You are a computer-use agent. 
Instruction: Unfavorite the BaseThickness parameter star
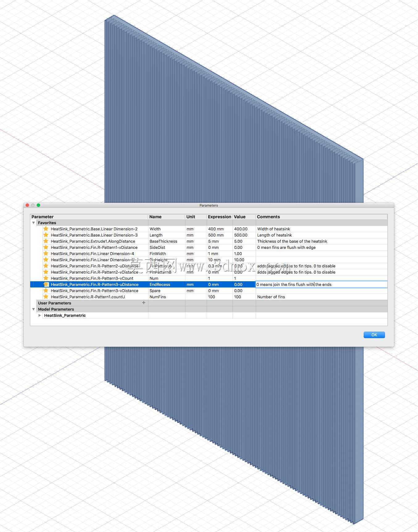coord(46,241)
